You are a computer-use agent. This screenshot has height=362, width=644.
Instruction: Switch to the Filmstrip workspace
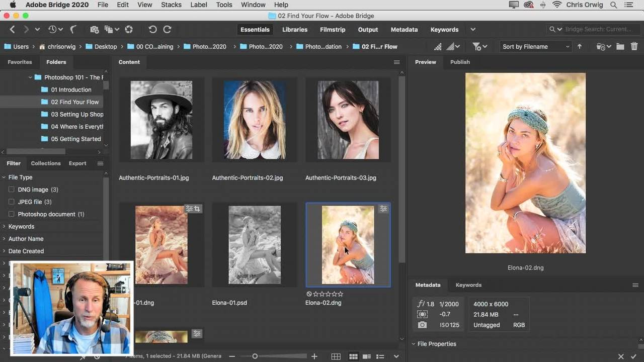(x=333, y=30)
